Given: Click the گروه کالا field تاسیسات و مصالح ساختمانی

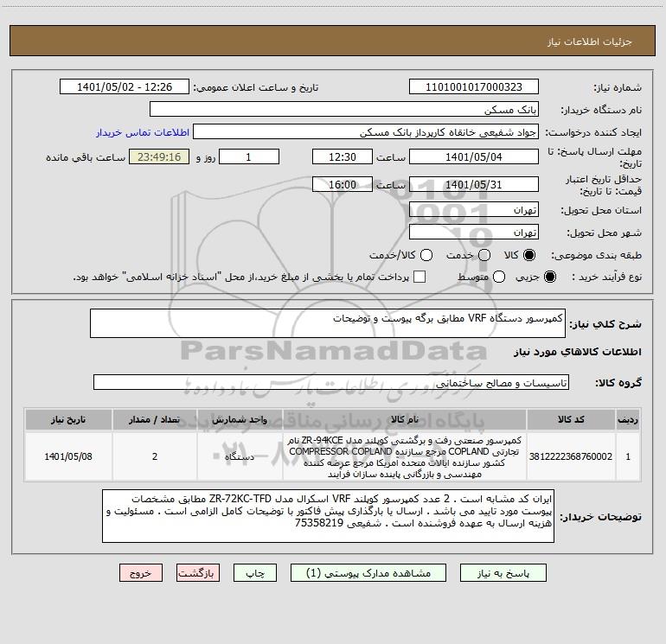Looking at the screenshot, I should pos(331,382).
